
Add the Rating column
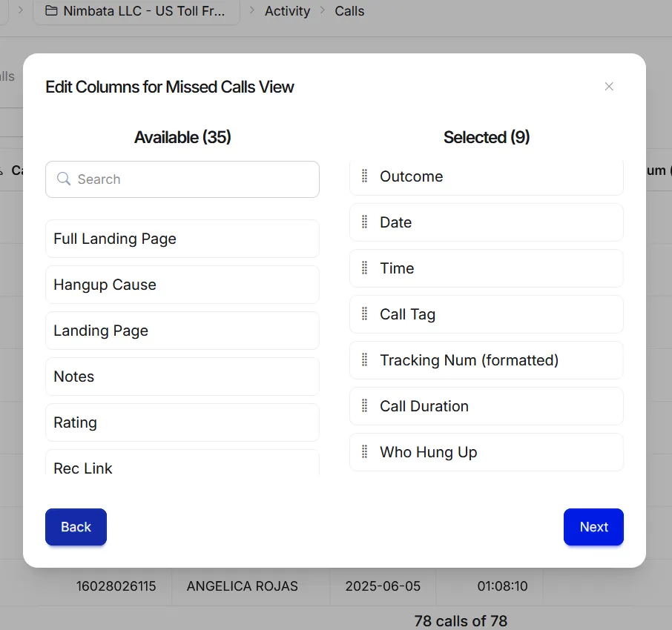pyautogui.click(x=182, y=422)
